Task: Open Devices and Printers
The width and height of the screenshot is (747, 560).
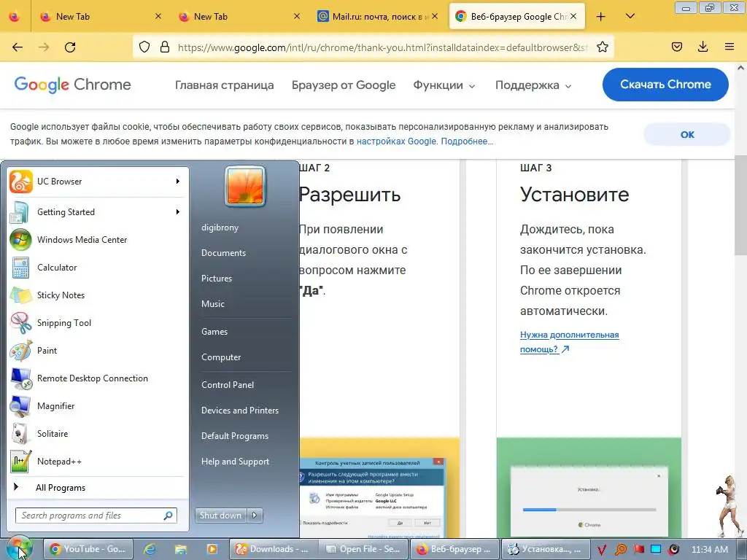Action: coord(239,410)
